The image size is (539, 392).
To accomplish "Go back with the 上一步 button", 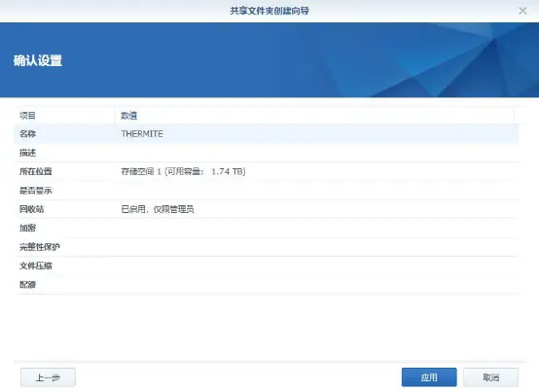I will click(48, 377).
